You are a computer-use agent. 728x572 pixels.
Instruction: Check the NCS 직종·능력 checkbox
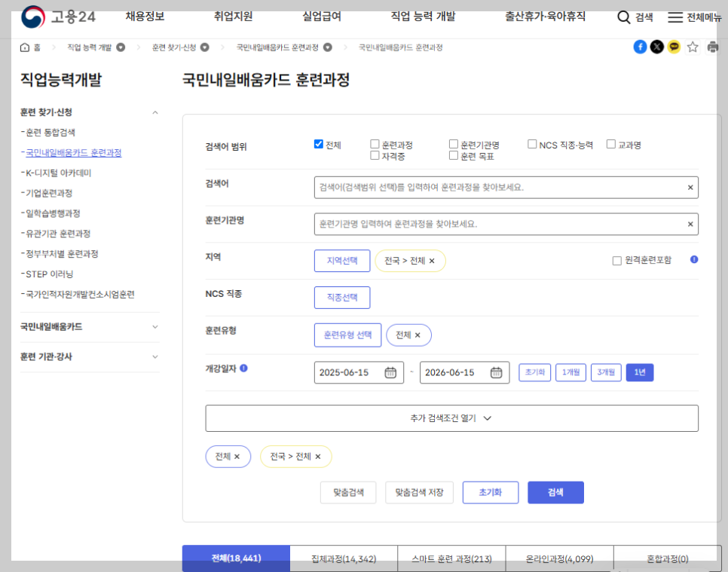tap(532, 144)
